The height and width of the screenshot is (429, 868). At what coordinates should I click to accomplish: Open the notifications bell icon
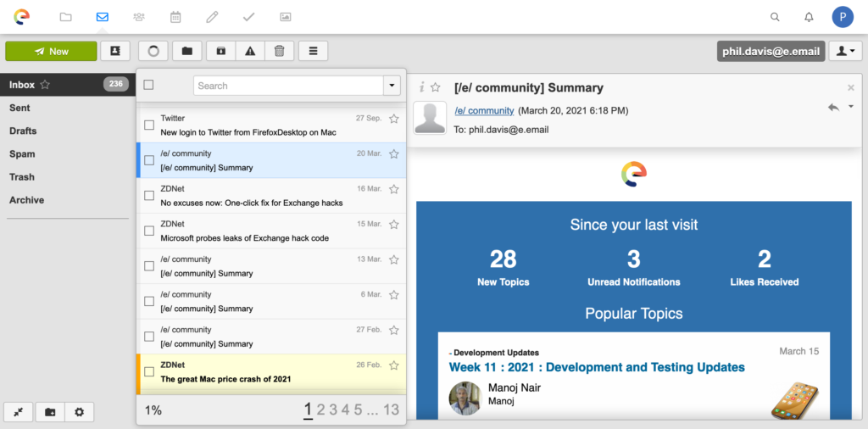[809, 17]
